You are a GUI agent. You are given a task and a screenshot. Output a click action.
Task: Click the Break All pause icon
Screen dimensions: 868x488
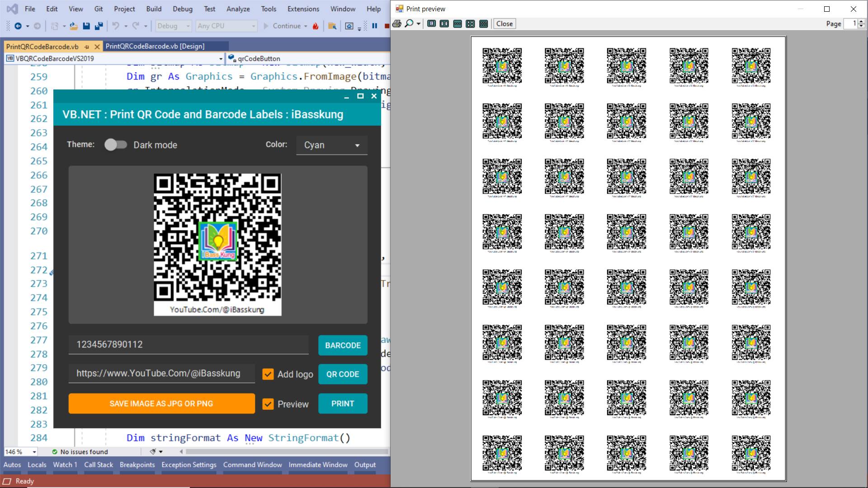coord(374,26)
